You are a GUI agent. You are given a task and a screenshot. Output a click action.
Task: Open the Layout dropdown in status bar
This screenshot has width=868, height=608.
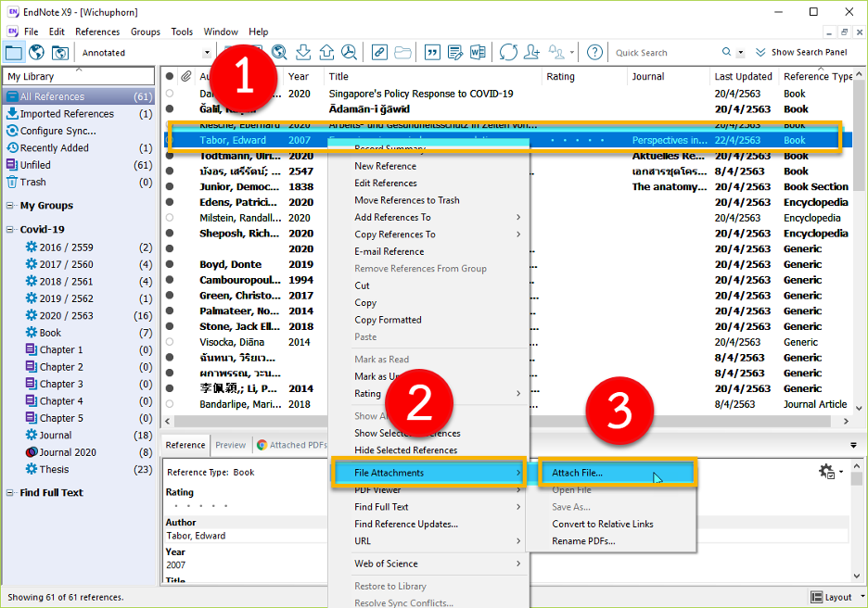[x=837, y=598]
